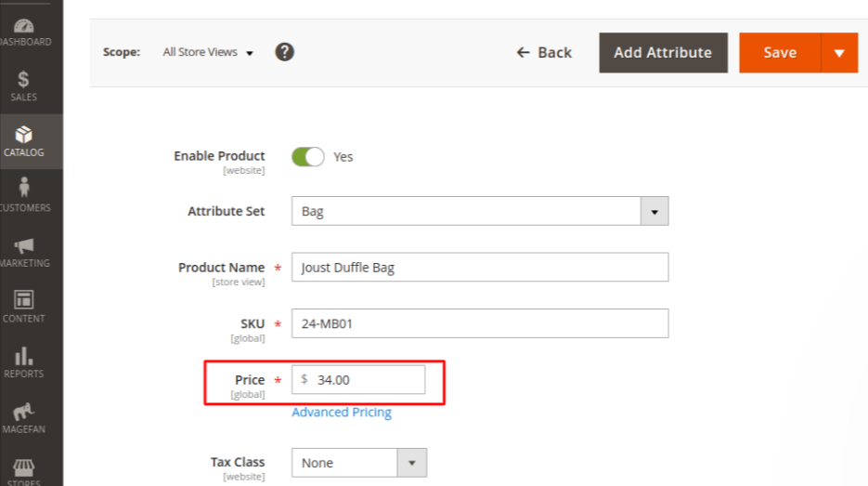
Task: Go Back using the Back link
Action: [545, 53]
